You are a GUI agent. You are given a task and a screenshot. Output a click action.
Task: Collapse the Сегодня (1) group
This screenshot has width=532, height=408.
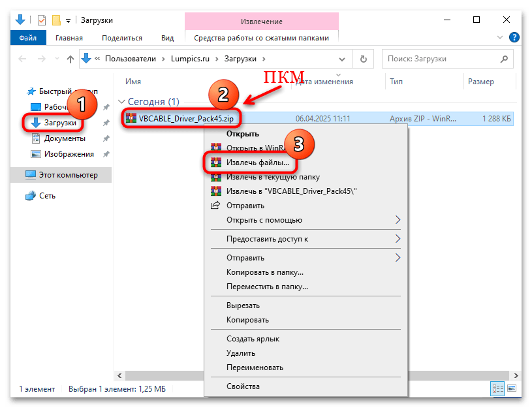click(x=121, y=101)
